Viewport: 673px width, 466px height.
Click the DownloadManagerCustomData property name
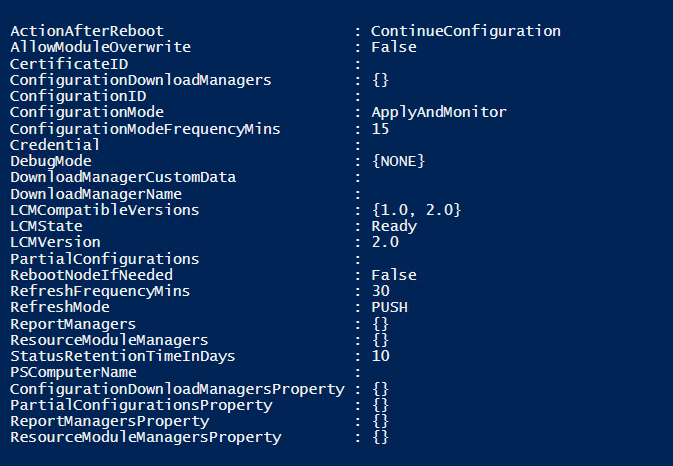tap(123, 177)
